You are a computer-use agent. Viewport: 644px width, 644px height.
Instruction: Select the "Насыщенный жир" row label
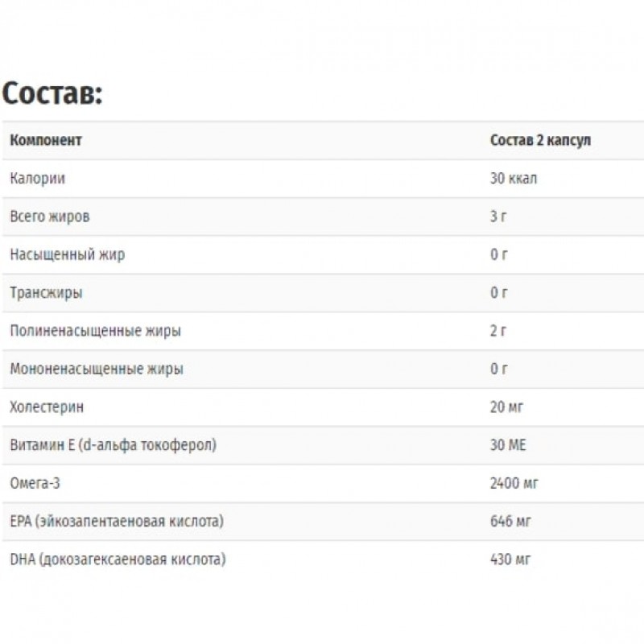pos(67,254)
